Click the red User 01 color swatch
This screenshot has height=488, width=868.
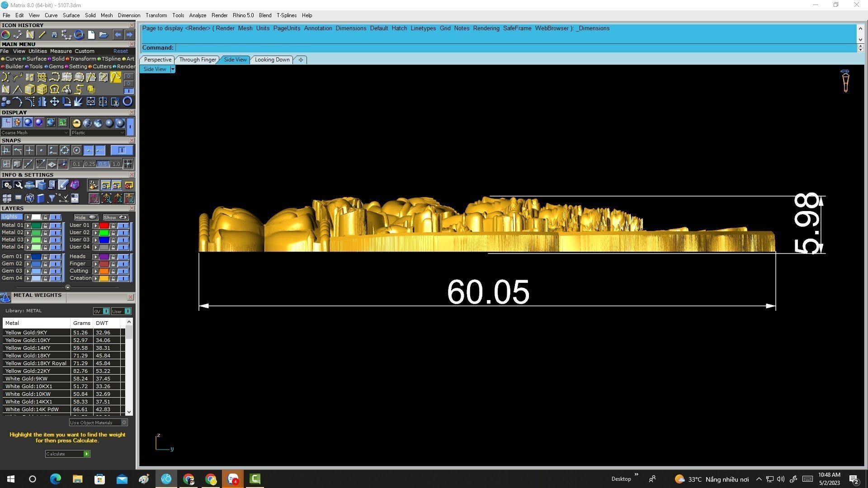tap(104, 225)
